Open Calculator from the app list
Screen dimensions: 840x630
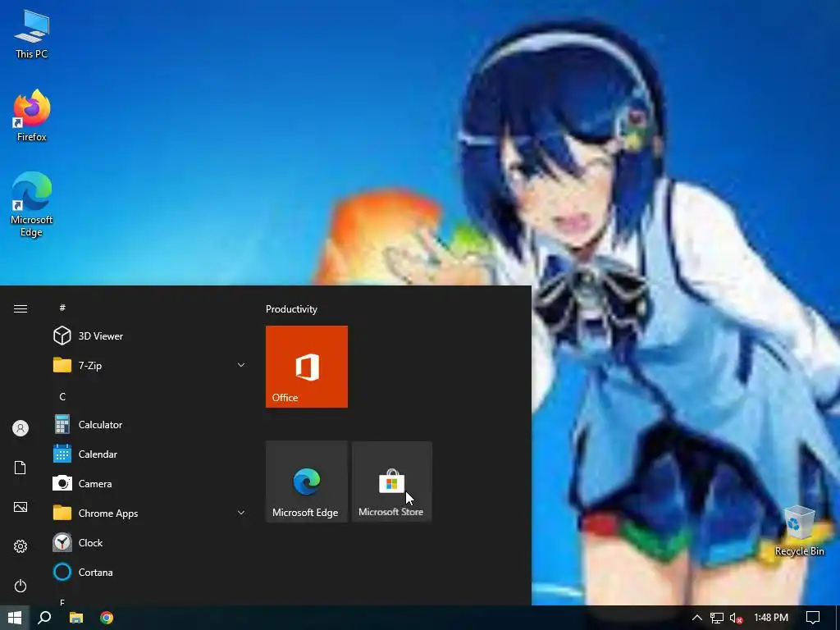(150, 425)
